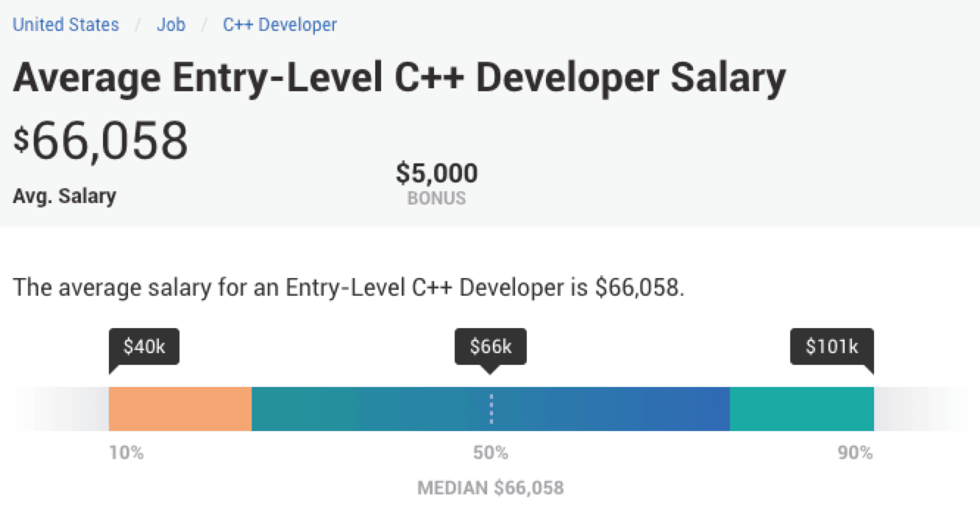Click the MEDIAN $66,058 caption
Screen dimensions: 980x512
490,488
